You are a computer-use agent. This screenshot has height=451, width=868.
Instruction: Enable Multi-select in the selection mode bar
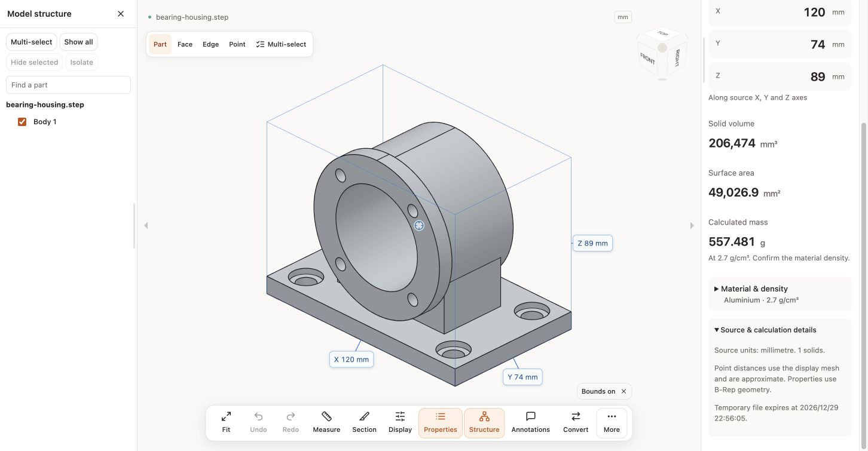281,44
